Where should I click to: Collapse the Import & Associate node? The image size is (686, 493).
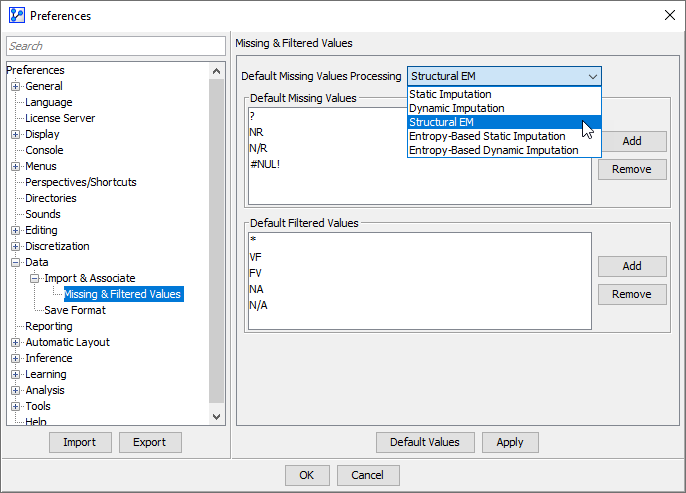[x=35, y=278]
